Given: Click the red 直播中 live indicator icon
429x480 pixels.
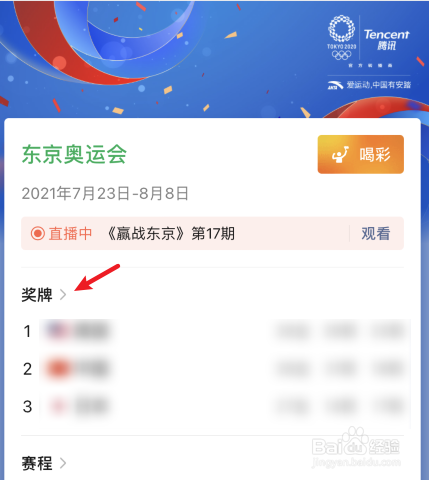Looking at the screenshot, I should [38, 233].
